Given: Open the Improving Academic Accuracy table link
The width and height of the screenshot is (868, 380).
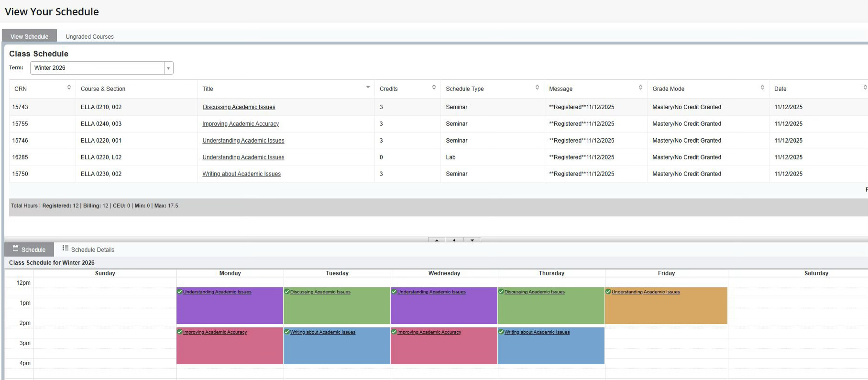Looking at the screenshot, I should click(x=240, y=124).
